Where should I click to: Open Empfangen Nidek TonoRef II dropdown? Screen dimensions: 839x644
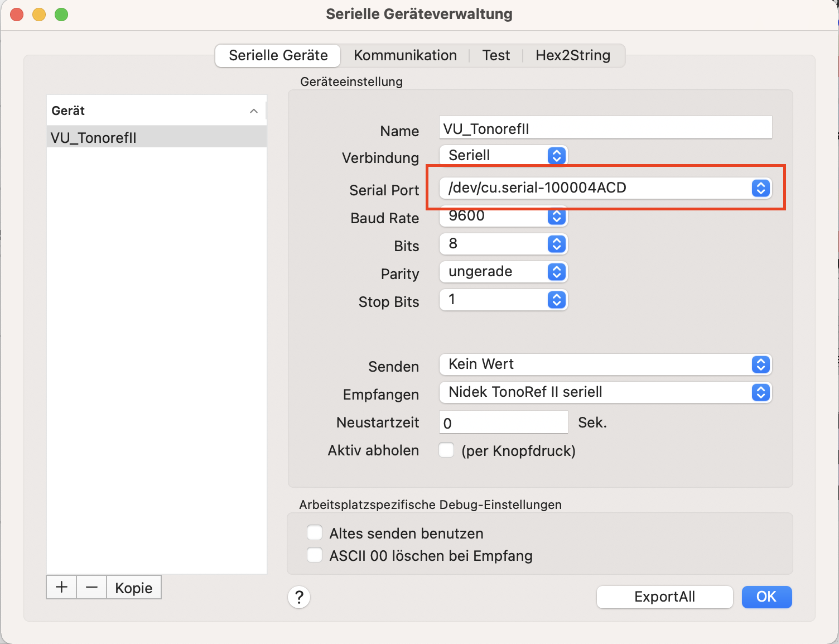coord(605,392)
